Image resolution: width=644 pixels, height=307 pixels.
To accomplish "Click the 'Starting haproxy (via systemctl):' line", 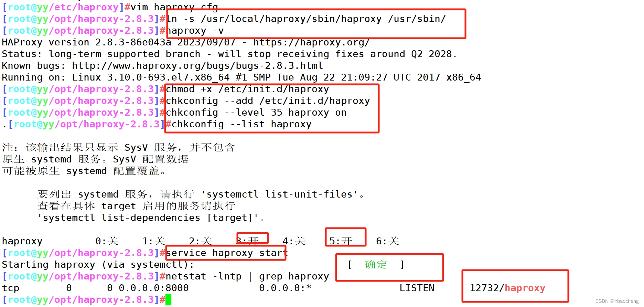I will [x=98, y=265].
